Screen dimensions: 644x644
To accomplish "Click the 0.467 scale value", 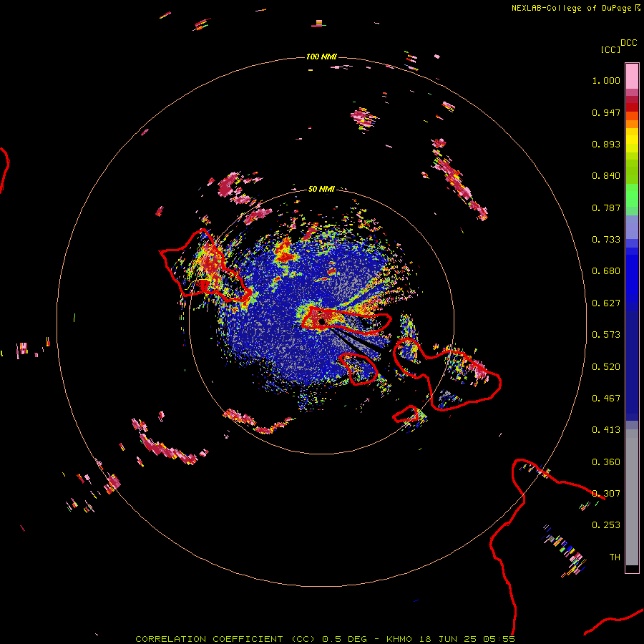I will click(606, 399).
